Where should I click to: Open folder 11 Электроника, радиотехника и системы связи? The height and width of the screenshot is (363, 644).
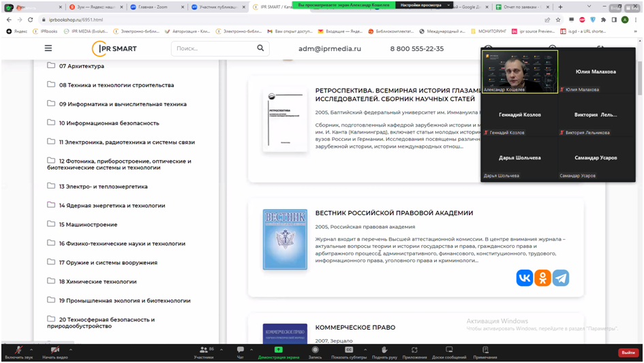pos(121,142)
